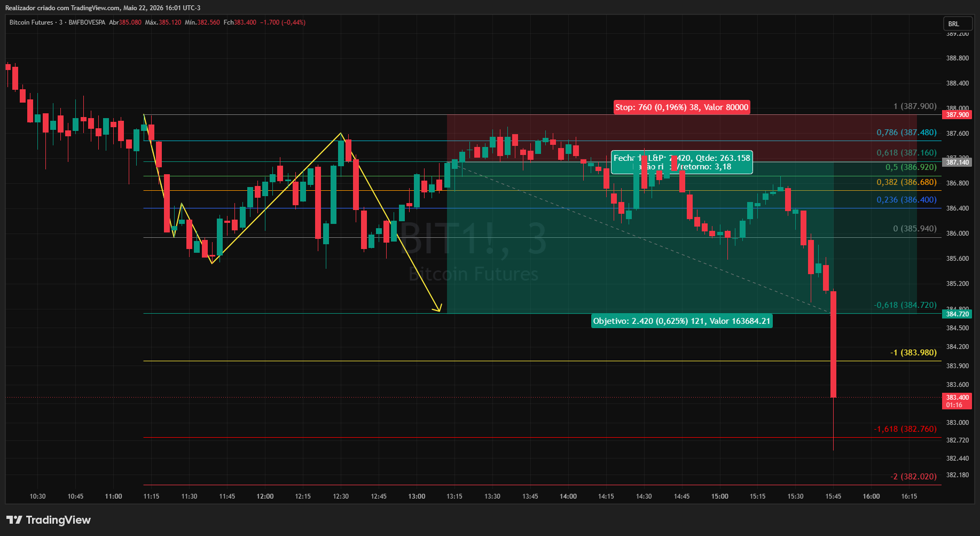
Task: Select Fibonacci level -1 (383.980) label
Action: pos(913,353)
